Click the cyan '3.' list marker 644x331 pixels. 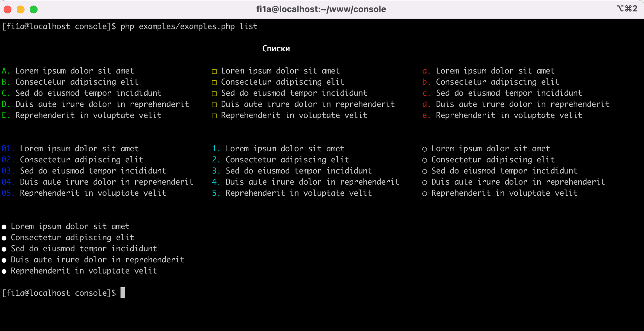216,171
